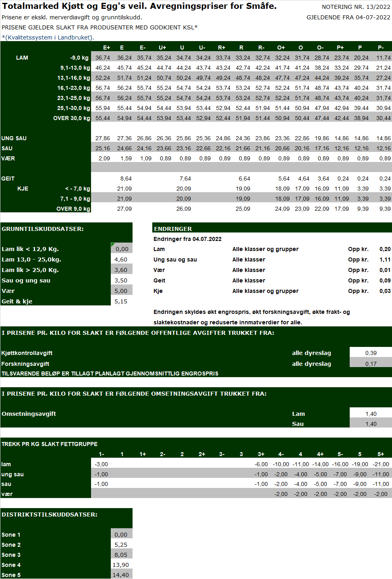Select the '-9,0 kg' weight label

coord(79,58)
